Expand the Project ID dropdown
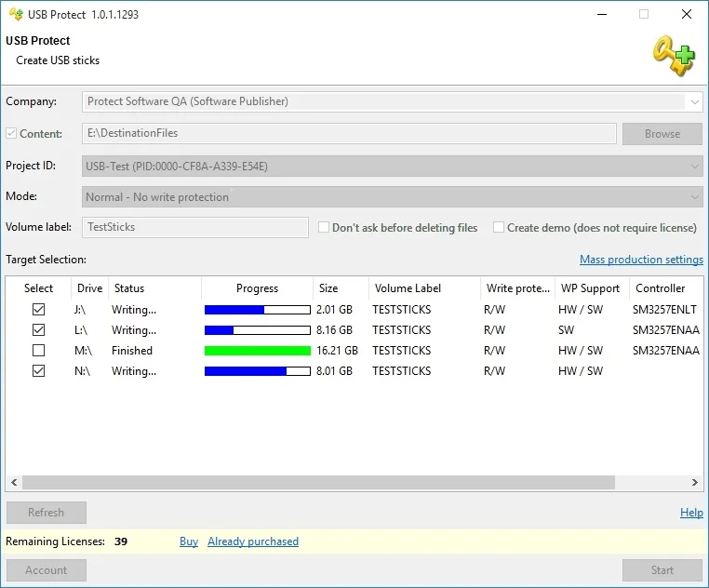Image resolution: width=709 pixels, height=588 pixels. point(694,167)
